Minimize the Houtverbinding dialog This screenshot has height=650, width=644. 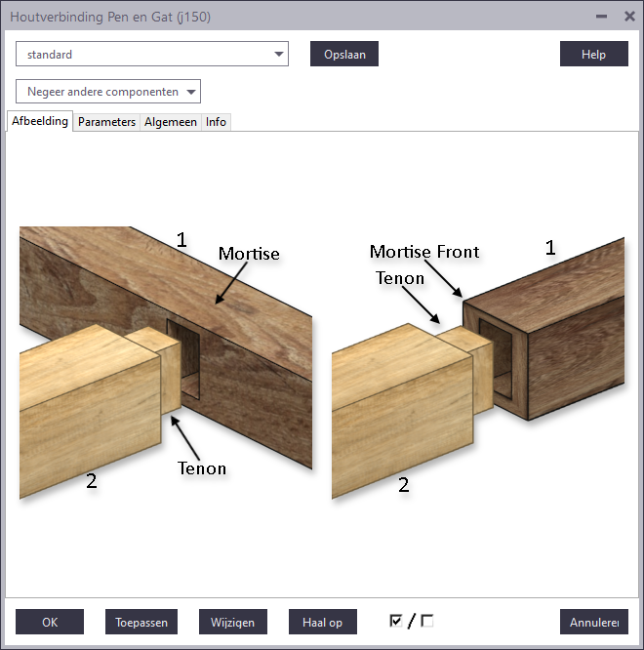(601, 17)
